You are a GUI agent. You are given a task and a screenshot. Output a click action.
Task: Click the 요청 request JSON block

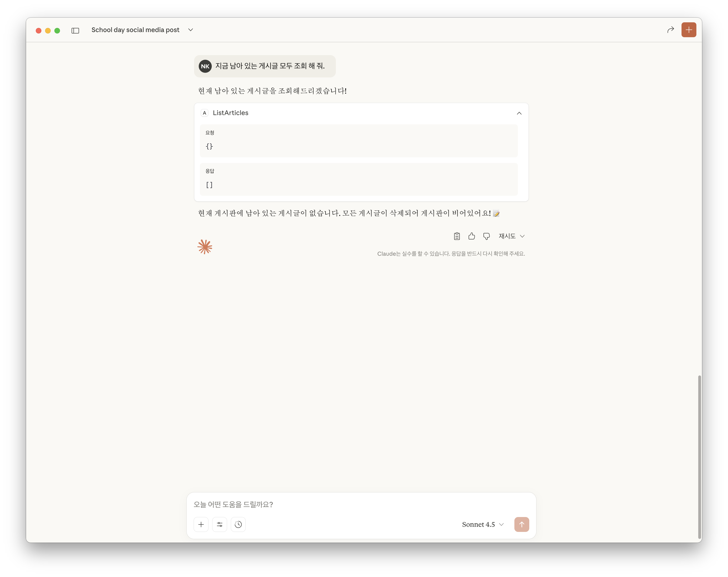point(359,141)
